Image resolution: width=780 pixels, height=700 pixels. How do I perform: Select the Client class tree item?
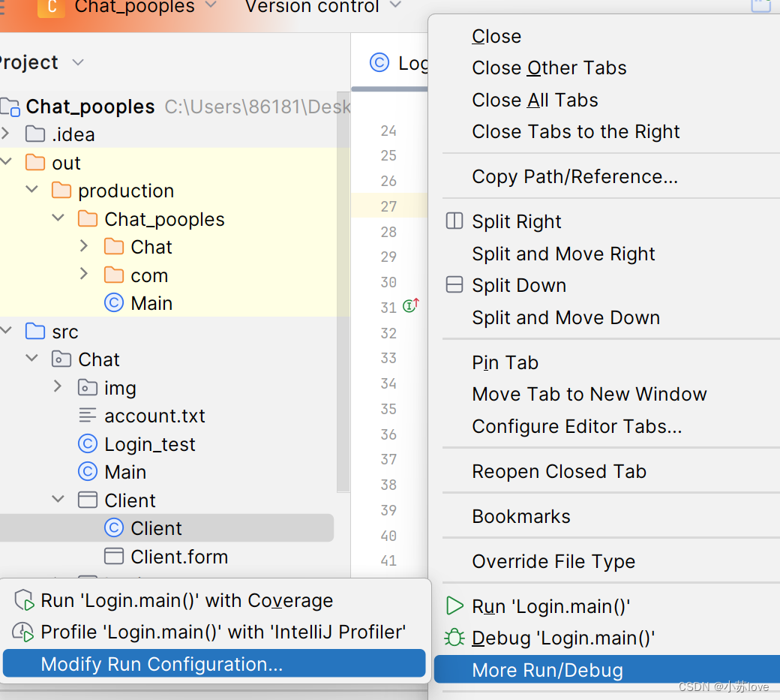tap(166, 527)
